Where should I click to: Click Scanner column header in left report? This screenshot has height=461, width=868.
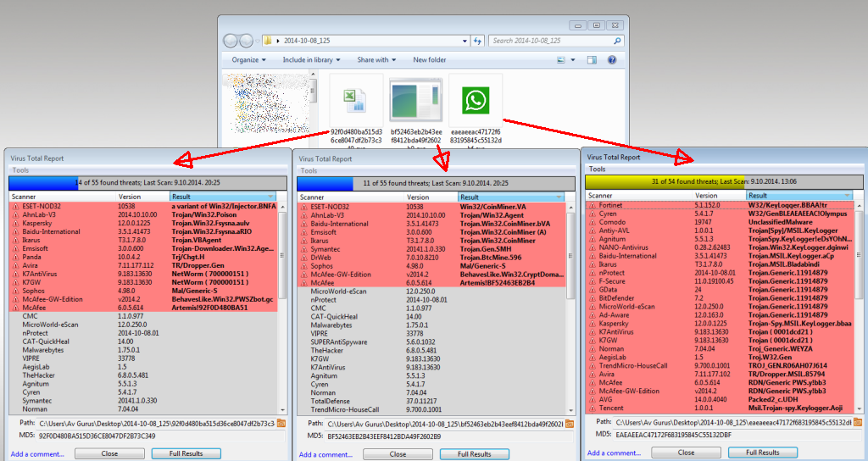click(x=62, y=197)
